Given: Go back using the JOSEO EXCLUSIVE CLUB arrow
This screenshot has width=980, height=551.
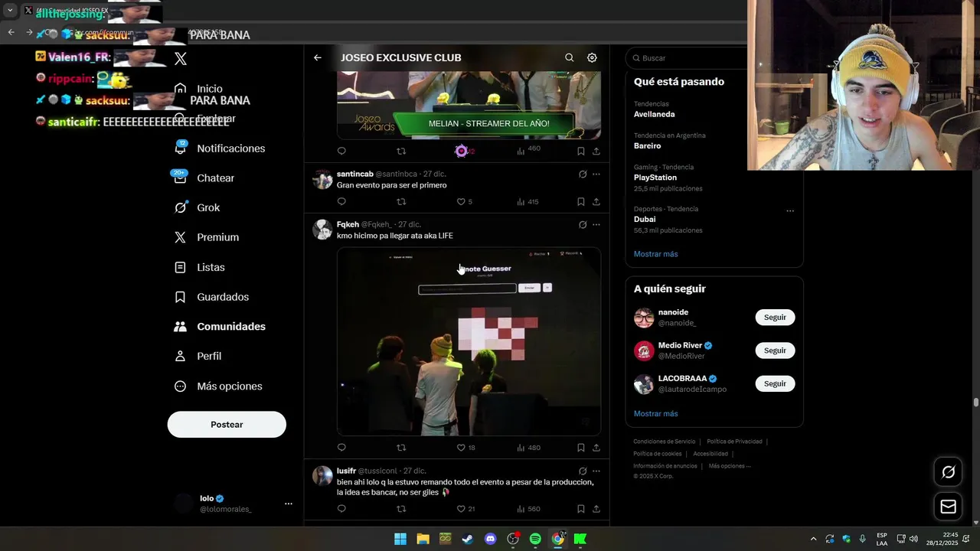Looking at the screenshot, I should click(x=318, y=57).
